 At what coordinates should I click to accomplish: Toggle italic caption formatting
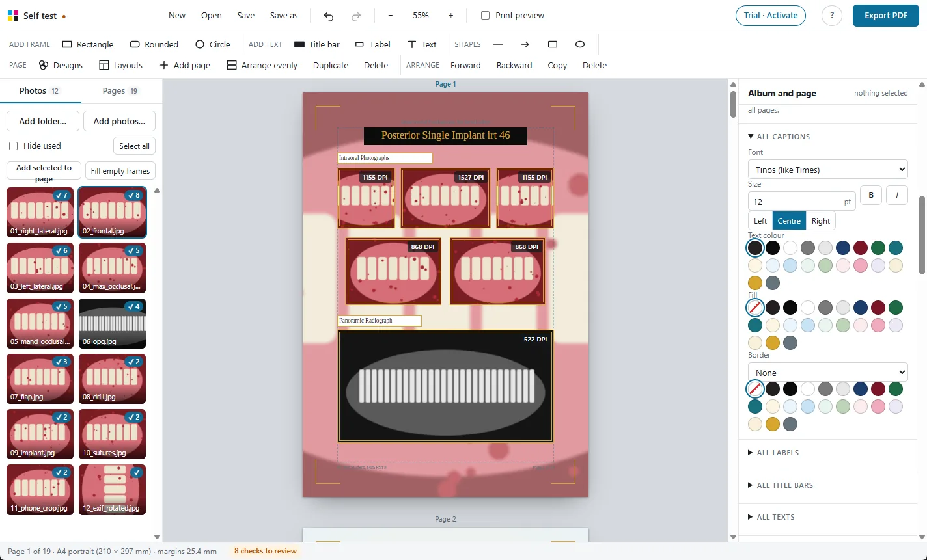click(x=897, y=195)
